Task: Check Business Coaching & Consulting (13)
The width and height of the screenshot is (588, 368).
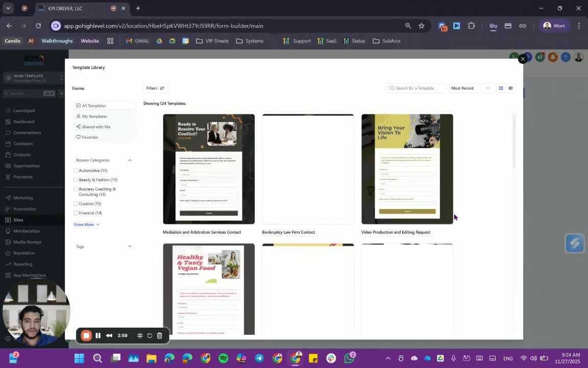Action: tap(76, 189)
